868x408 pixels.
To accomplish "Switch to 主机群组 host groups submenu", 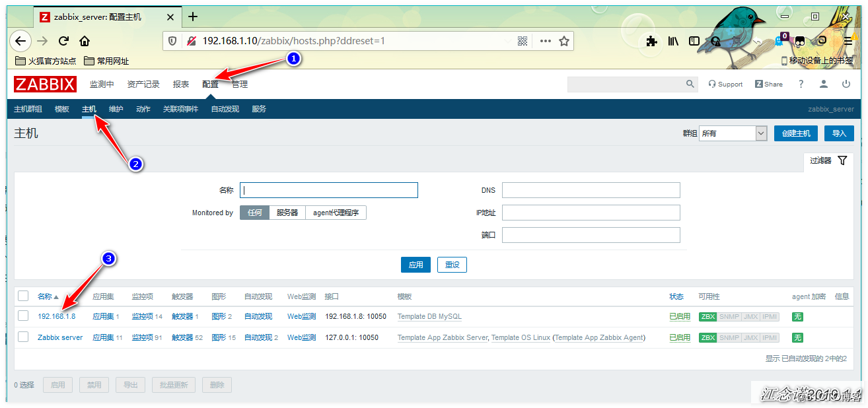I will tap(28, 109).
